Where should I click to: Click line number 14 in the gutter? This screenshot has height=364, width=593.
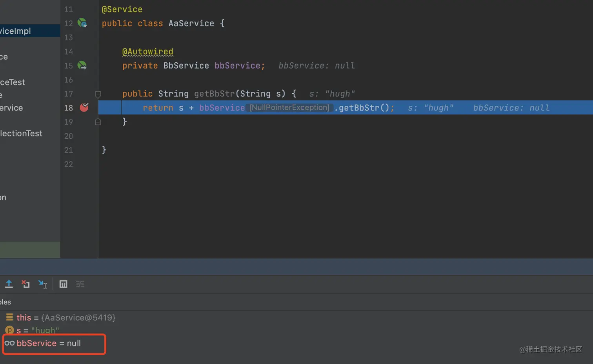pyautogui.click(x=69, y=52)
